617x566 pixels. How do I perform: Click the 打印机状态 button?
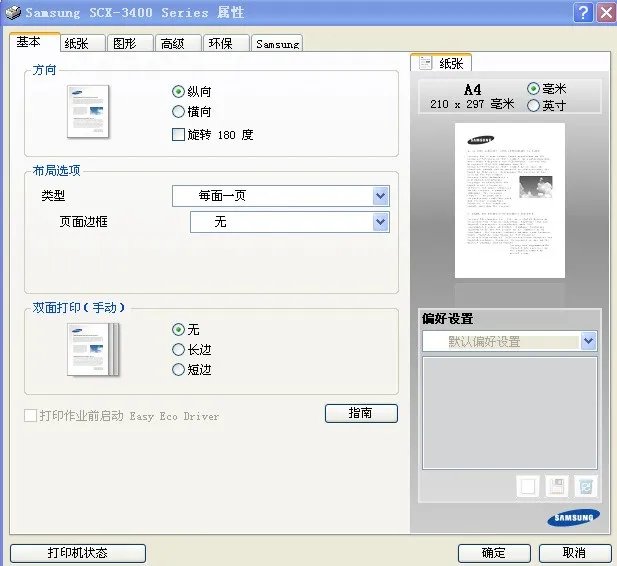78,553
